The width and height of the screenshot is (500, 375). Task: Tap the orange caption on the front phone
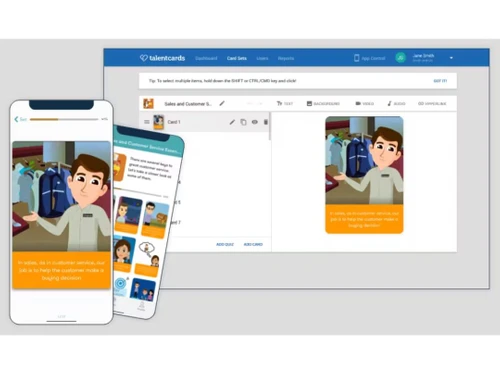coord(62,270)
